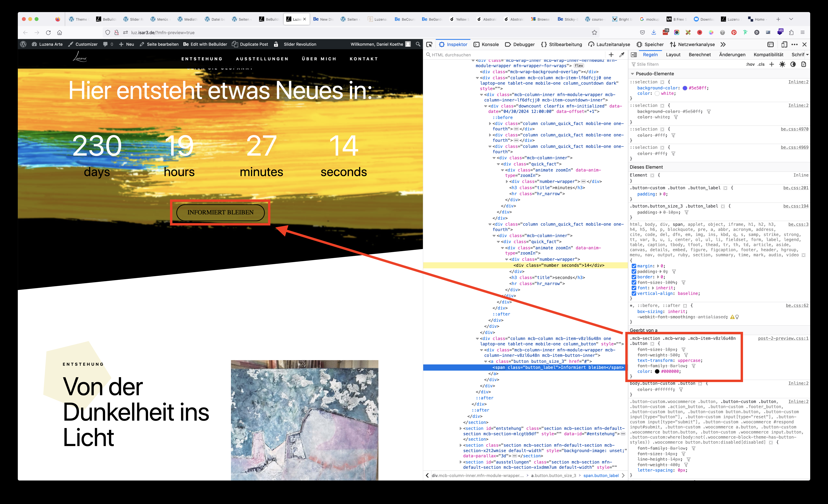Toggle light color scheme simulation (sun icon)
This screenshot has height=504, width=828.
coord(782,64)
